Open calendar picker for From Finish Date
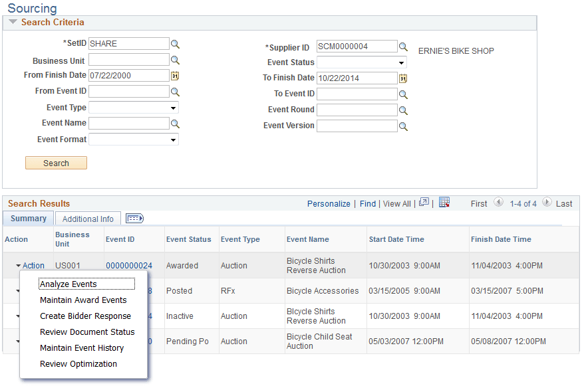This screenshot has width=586, height=392. 175,76
